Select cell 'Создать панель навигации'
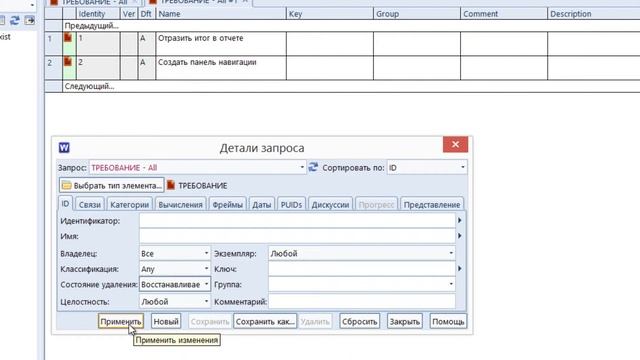 [221, 68]
